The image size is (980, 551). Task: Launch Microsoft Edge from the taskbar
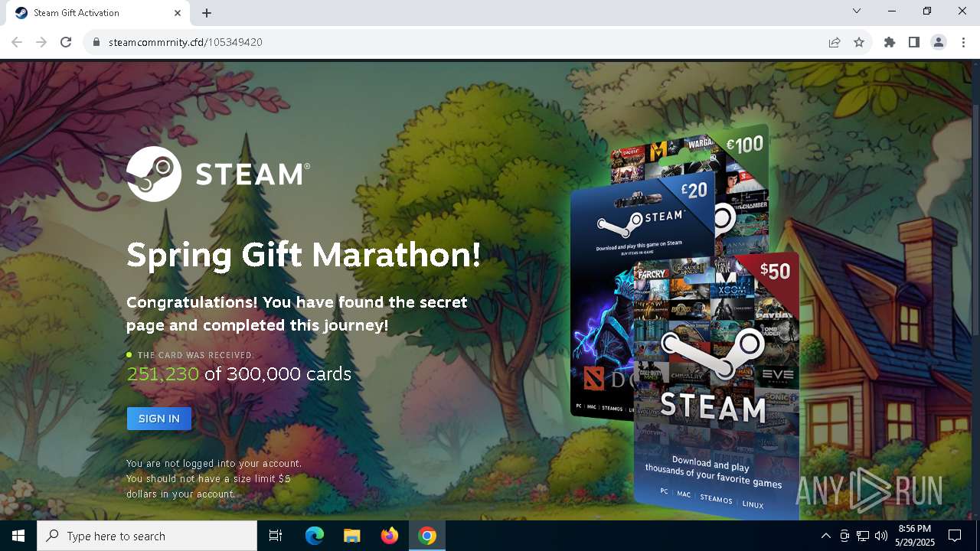(315, 536)
